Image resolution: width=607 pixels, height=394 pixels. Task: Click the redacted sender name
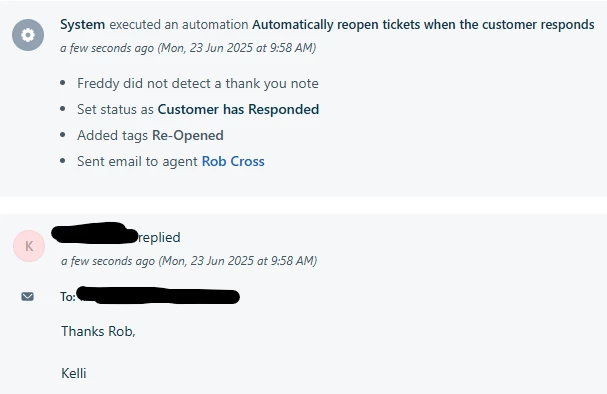pos(94,233)
